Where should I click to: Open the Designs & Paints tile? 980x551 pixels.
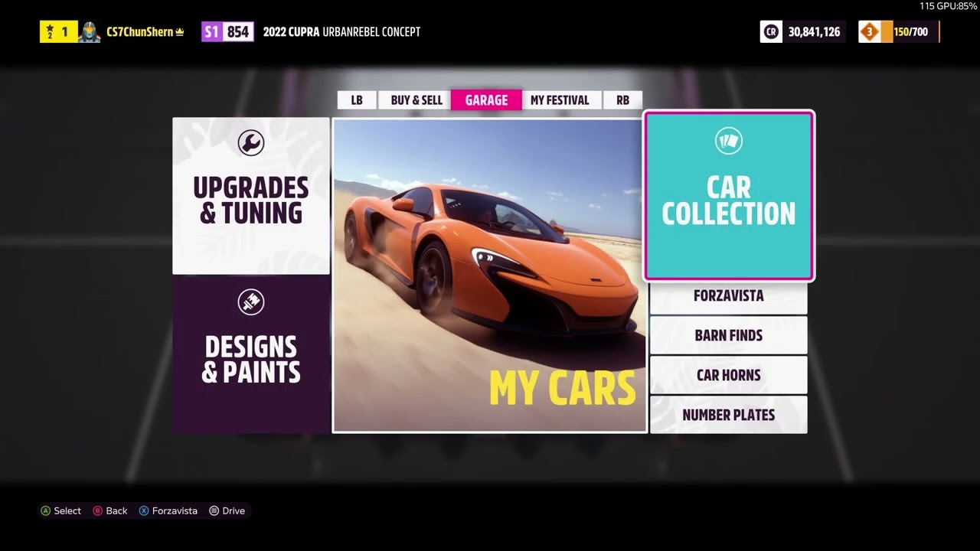point(251,354)
